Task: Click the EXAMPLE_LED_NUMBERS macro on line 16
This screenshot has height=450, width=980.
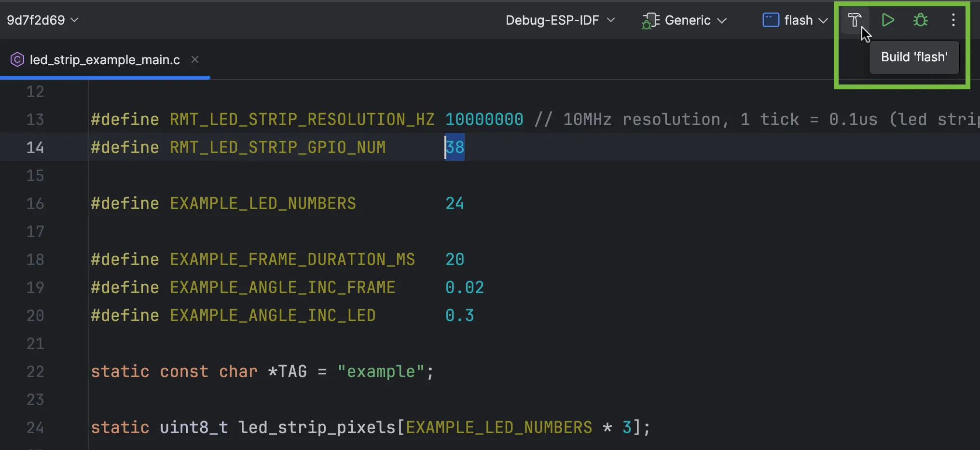Action: pos(262,203)
